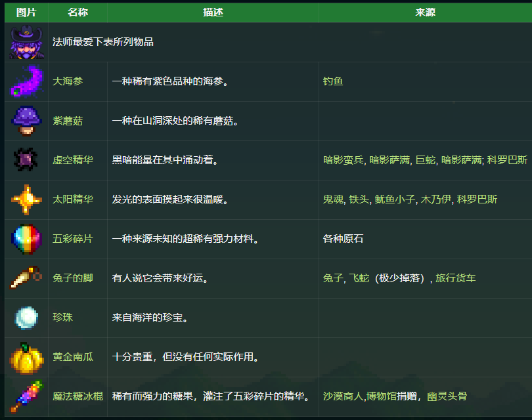Click the white Pearl image

pos(26,318)
